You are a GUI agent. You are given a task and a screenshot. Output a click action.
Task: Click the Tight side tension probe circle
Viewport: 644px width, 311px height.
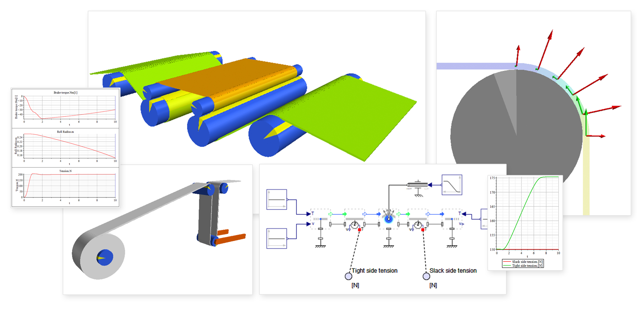point(348,276)
